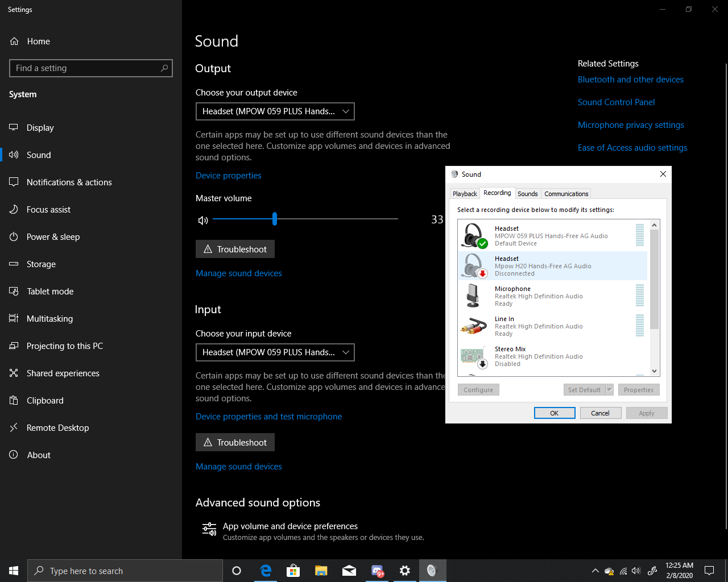Switch to Communications tab
This screenshot has height=582, width=728.
tap(566, 194)
